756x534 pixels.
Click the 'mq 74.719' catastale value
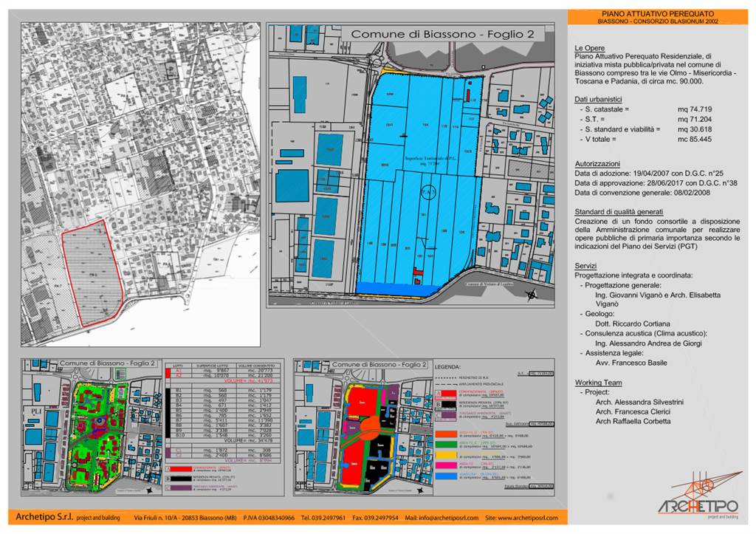click(x=694, y=109)
